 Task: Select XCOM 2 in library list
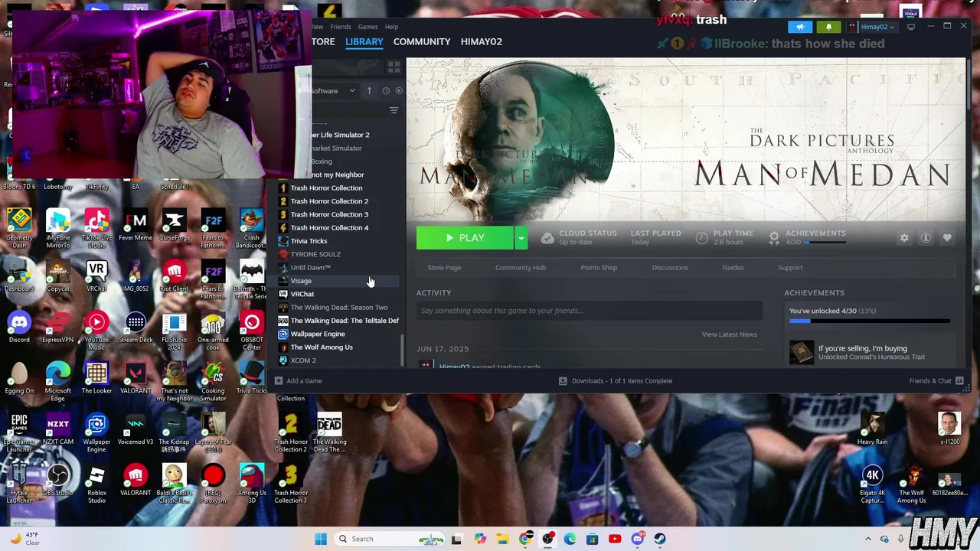(303, 360)
